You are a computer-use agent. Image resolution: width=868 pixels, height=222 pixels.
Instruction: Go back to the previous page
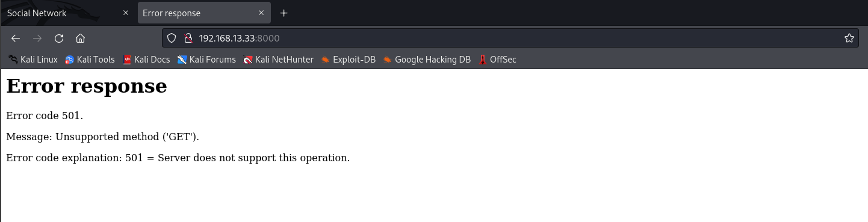click(x=16, y=38)
